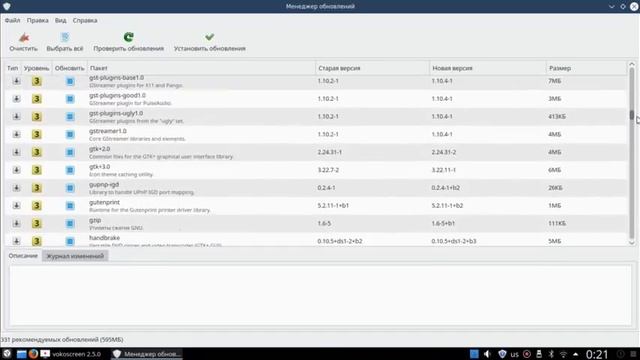Open the Файл menu

coord(12,20)
